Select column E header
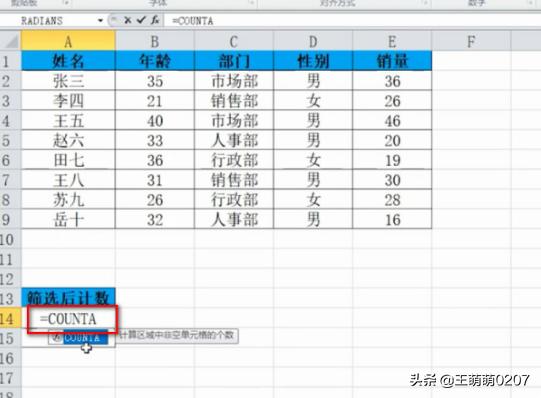 click(392, 42)
